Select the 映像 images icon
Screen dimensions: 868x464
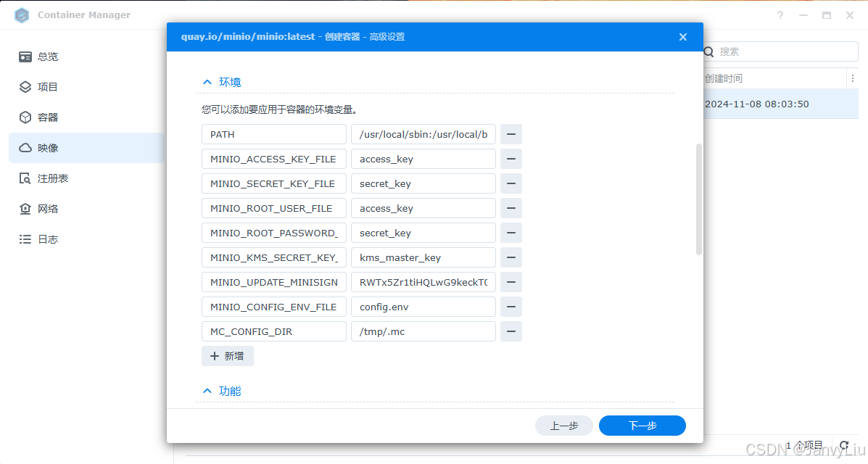(23, 147)
